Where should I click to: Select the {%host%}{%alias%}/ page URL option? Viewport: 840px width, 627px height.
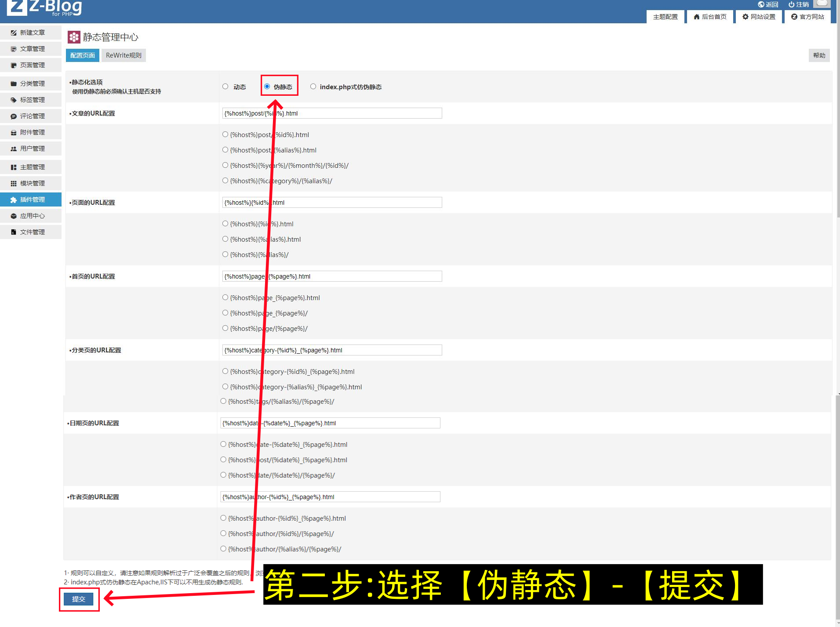(225, 254)
